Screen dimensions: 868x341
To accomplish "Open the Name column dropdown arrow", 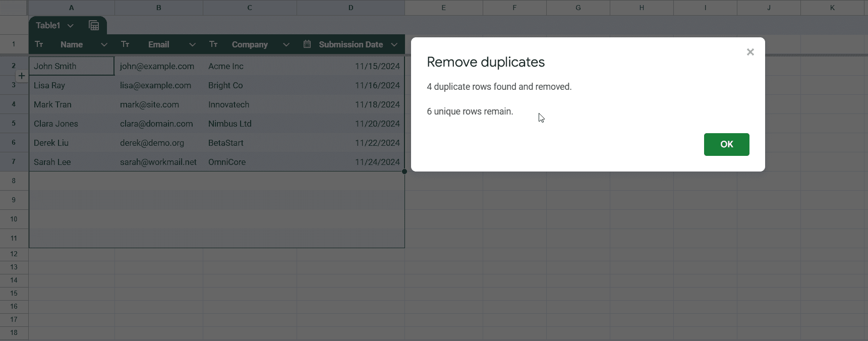I will tap(104, 44).
